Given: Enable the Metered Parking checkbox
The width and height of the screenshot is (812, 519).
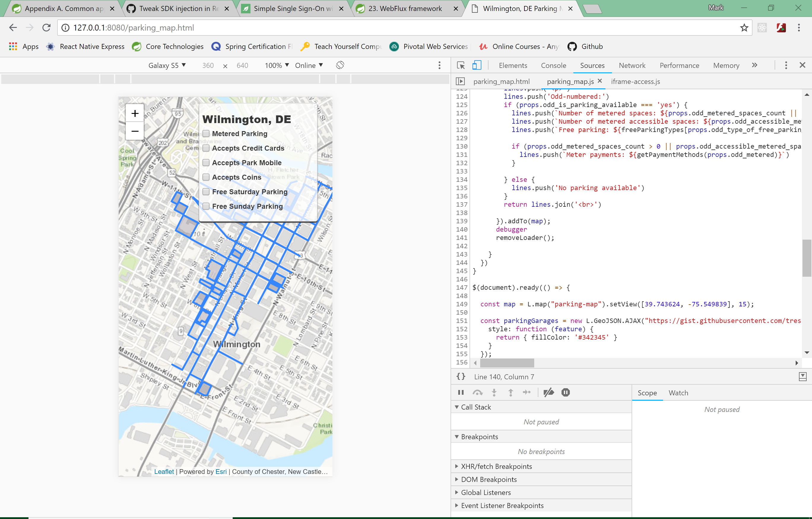Looking at the screenshot, I should tap(206, 134).
